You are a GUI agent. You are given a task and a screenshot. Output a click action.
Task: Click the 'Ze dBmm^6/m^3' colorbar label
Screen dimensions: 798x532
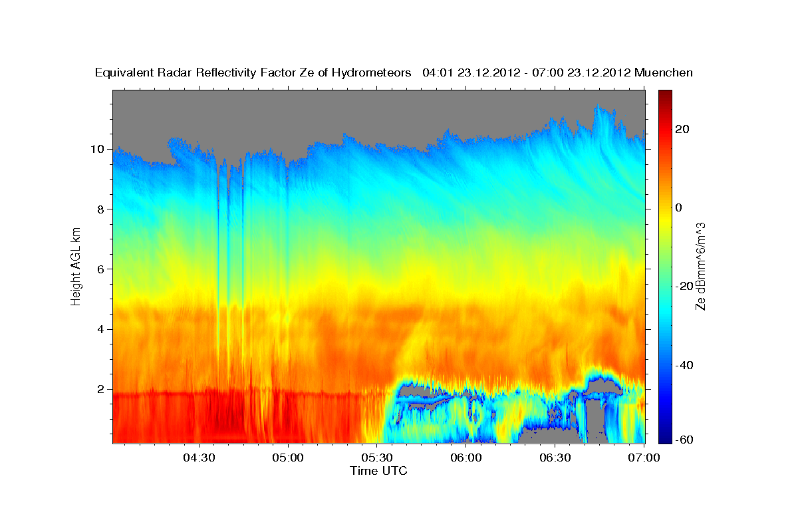(x=700, y=266)
